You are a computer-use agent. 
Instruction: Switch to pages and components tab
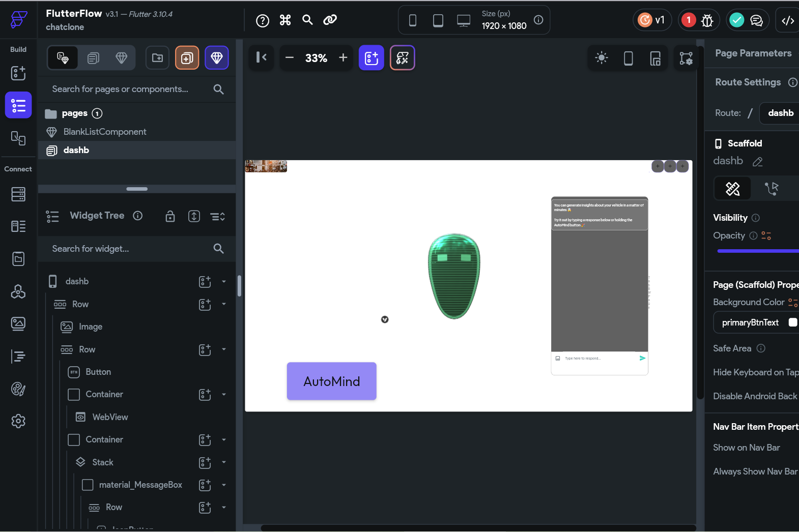63,58
